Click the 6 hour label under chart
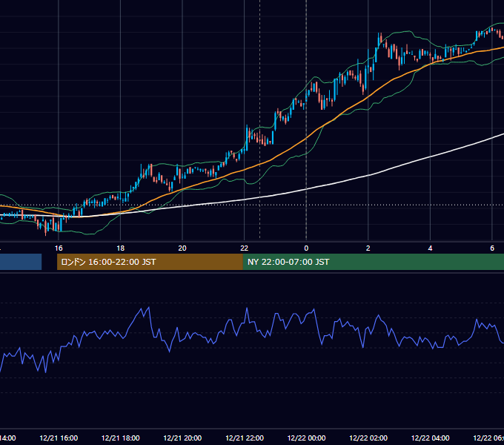This screenshot has width=504, height=445. point(492,248)
